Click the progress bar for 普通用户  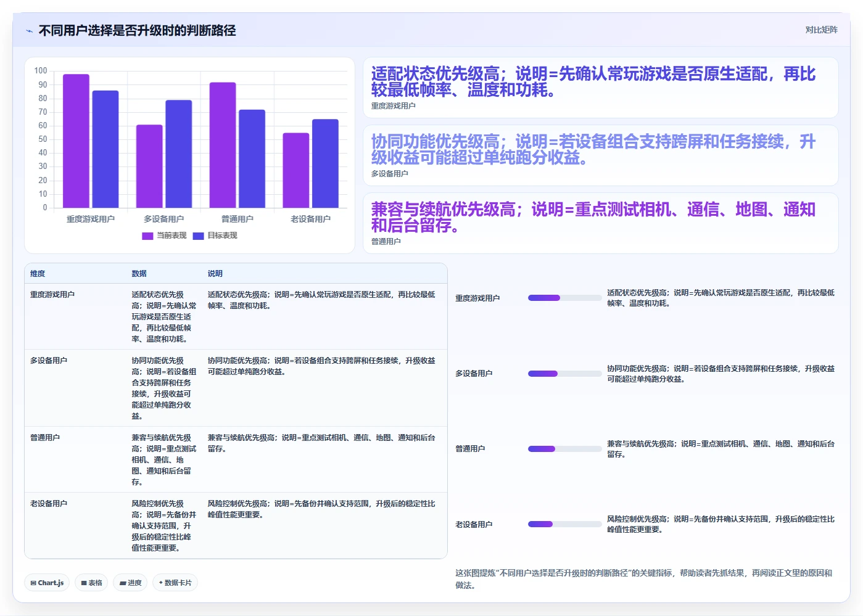[564, 449]
